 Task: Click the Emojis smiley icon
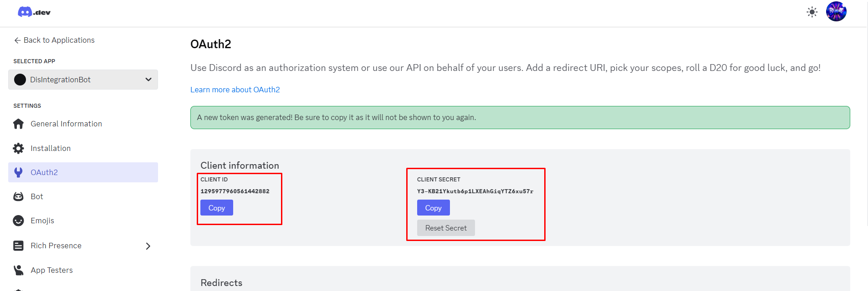tap(18, 221)
